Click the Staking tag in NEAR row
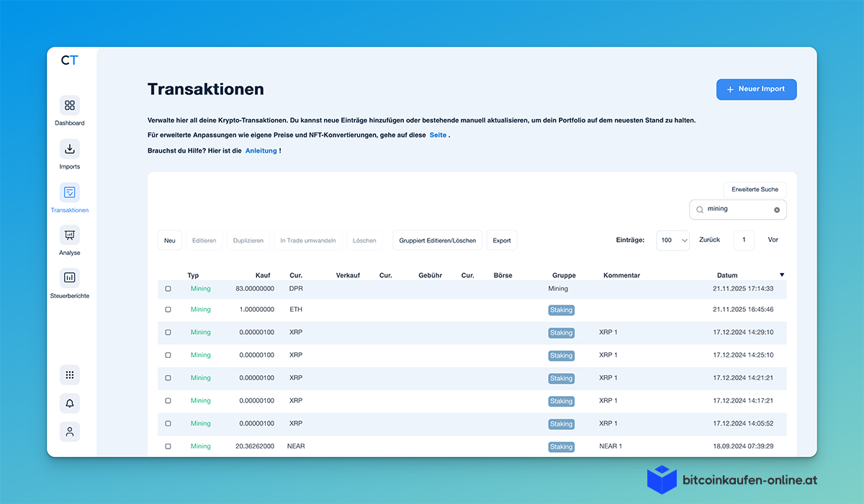The height and width of the screenshot is (504, 864). tap(562, 447)
